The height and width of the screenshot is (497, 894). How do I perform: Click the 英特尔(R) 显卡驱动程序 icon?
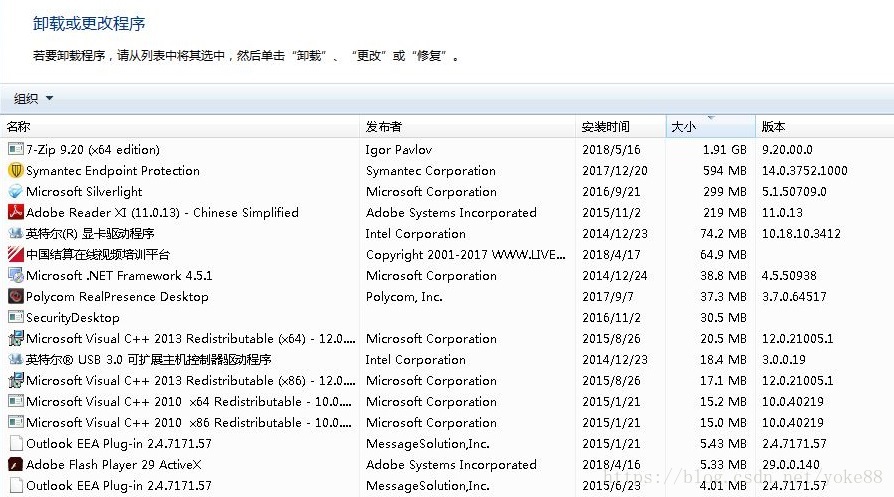[x=16, y=233]
